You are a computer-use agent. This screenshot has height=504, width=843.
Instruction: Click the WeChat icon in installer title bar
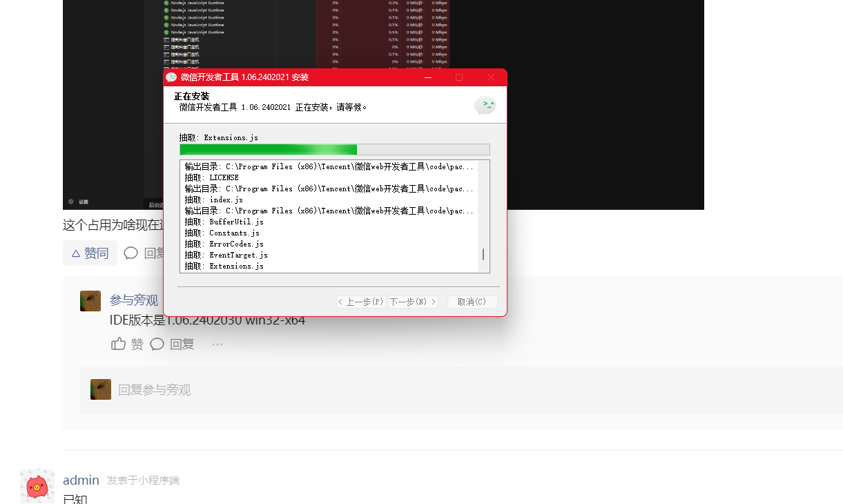[x=171, y=77]
